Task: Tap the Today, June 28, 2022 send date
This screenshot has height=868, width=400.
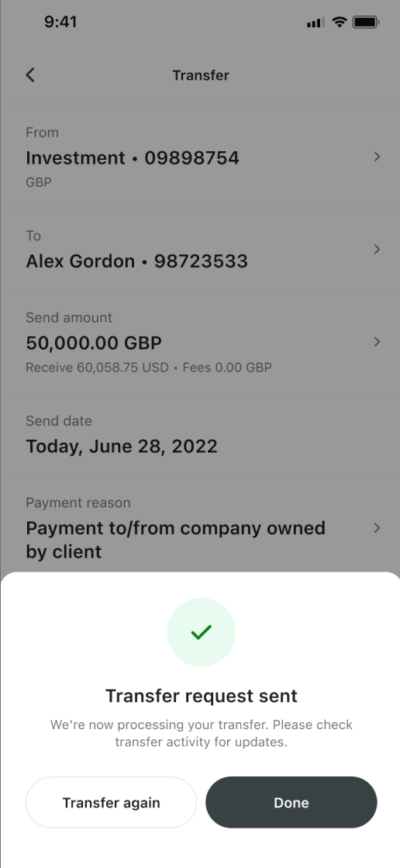Action: click(x=122, y=446)
